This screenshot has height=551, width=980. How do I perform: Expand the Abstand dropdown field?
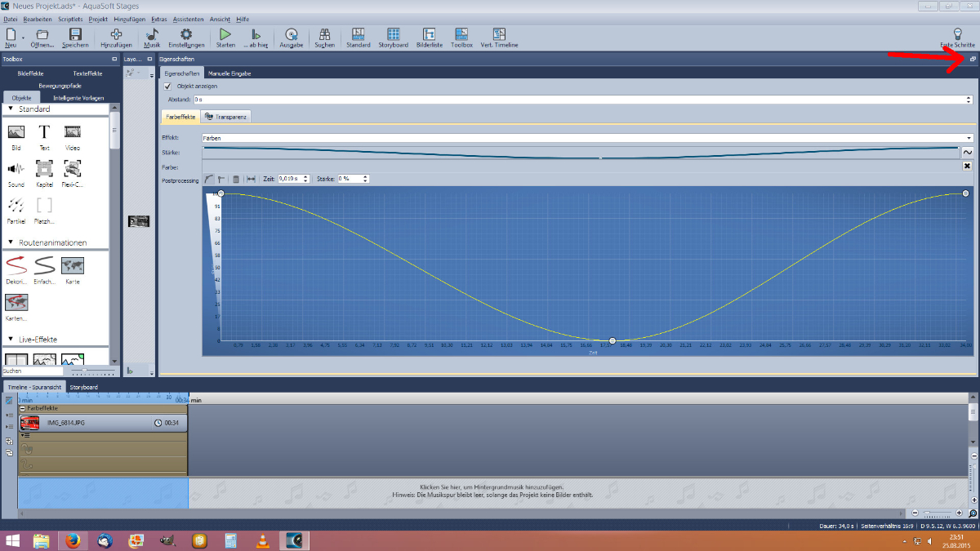[969, 99]
